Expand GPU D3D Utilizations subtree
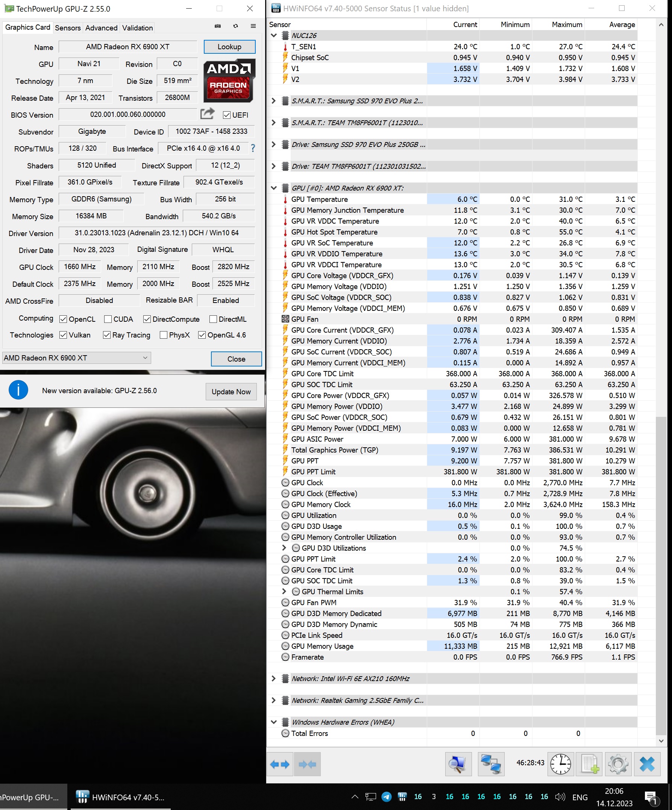 coord(284,548)
